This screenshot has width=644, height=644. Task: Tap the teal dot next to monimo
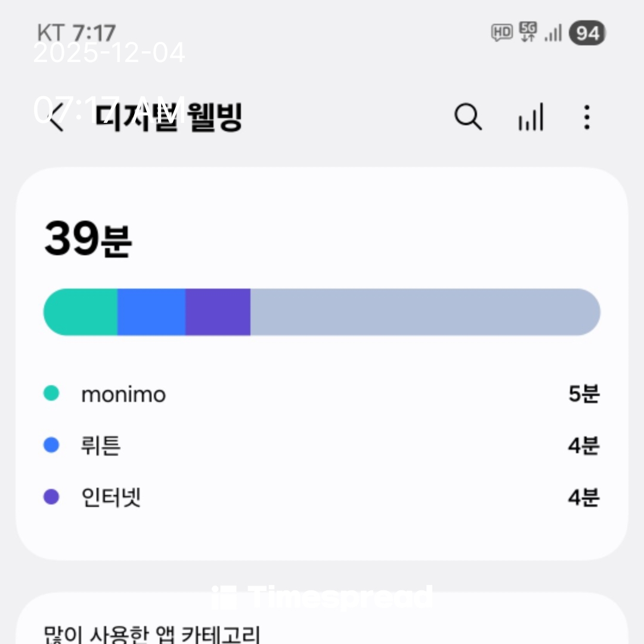click(x=52, y=394)
